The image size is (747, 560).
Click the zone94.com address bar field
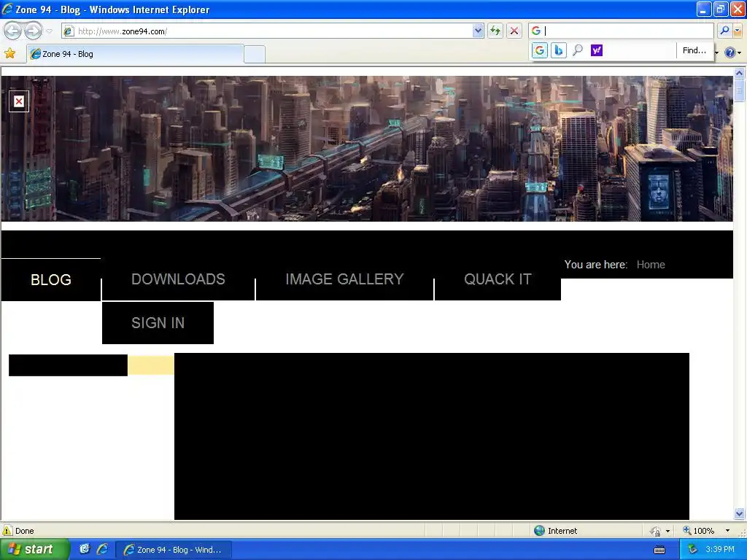pyautogui.click(x=267, y=31)
